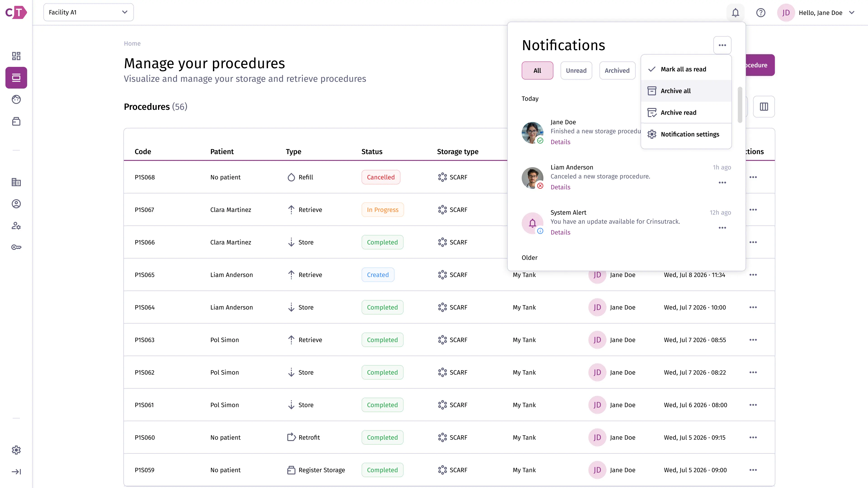Click Refill type in P1S068 row
Viewport: 868px width, 488px height.
point(300,177)
